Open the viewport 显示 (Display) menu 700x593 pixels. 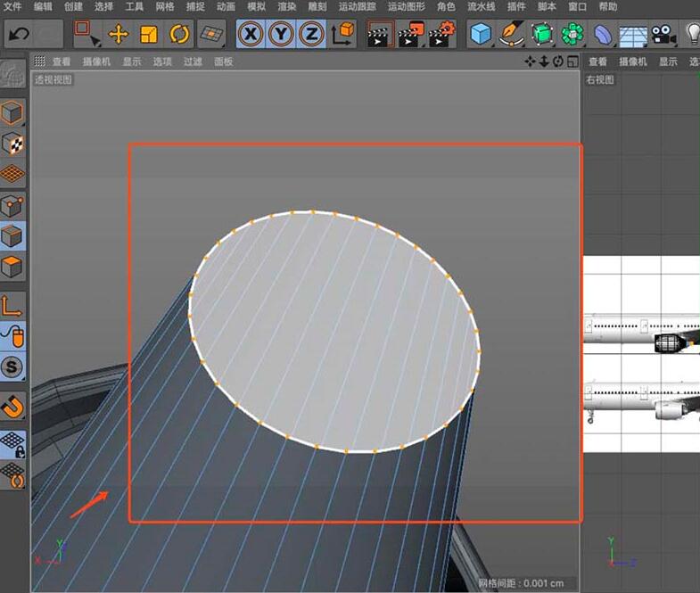(132, 62)
